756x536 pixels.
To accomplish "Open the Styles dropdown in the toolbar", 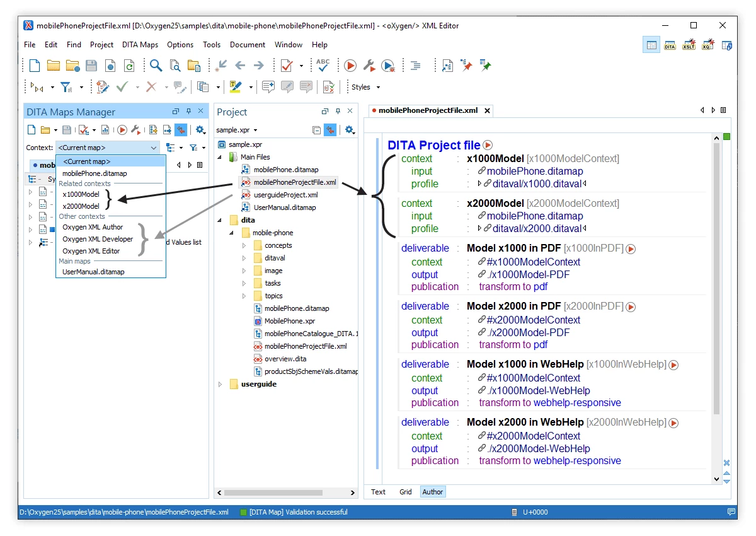I will 366,87.
